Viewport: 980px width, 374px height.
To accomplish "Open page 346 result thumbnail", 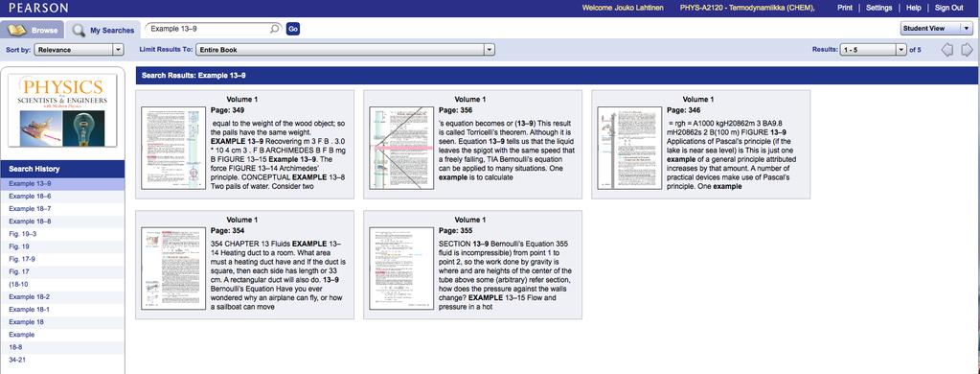I will 629,149.
